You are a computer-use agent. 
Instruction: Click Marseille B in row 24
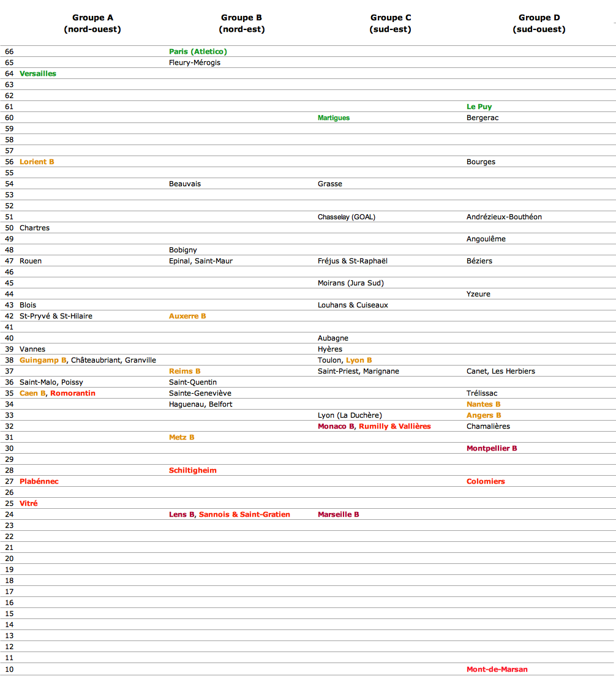338,515
